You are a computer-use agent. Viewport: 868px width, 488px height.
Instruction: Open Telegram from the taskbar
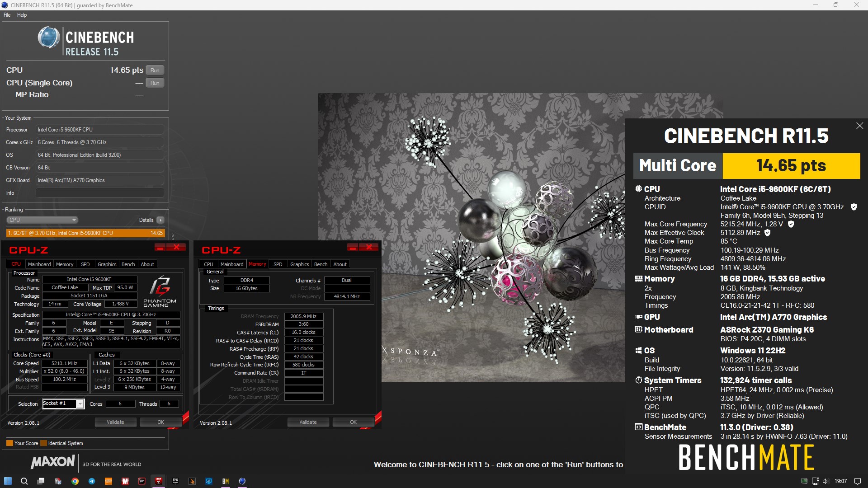[92, 481]
